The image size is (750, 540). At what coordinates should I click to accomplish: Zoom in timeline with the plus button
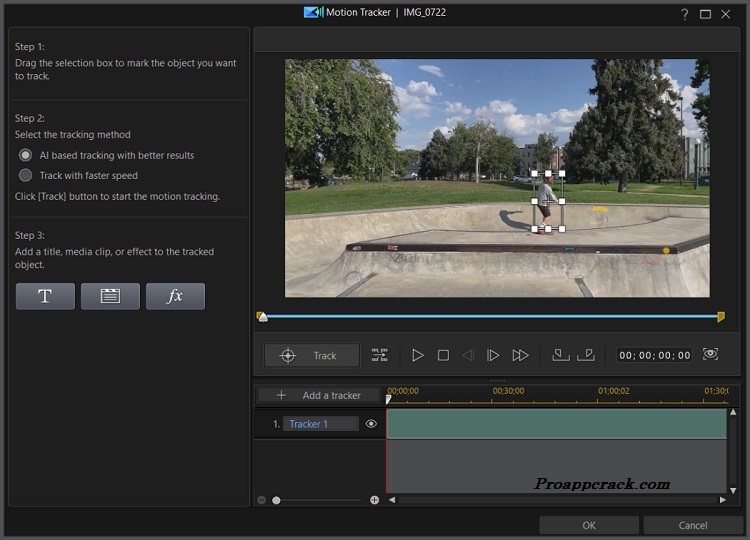click(375, 499)
